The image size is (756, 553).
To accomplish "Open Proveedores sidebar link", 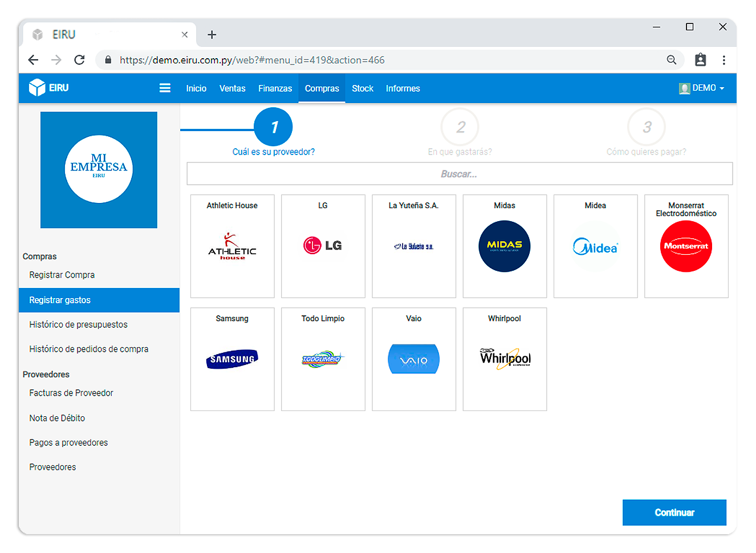I will pos(52,467).
